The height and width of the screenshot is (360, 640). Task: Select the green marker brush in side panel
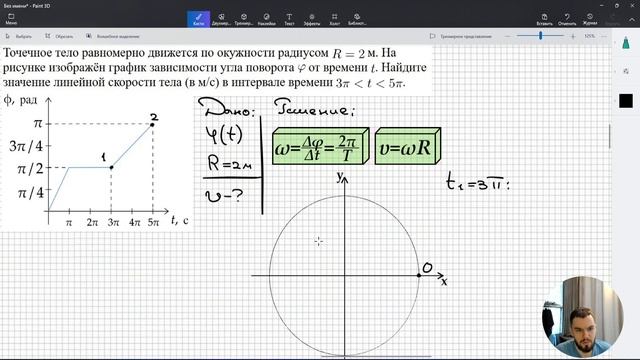pos(626,43)
